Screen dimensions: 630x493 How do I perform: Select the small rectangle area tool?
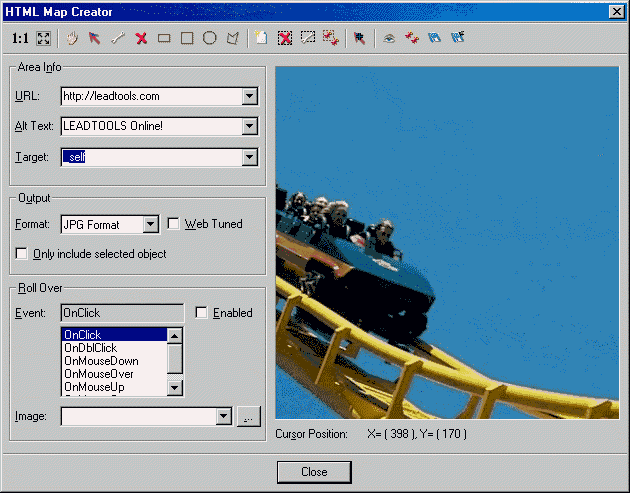pos(164,39)
